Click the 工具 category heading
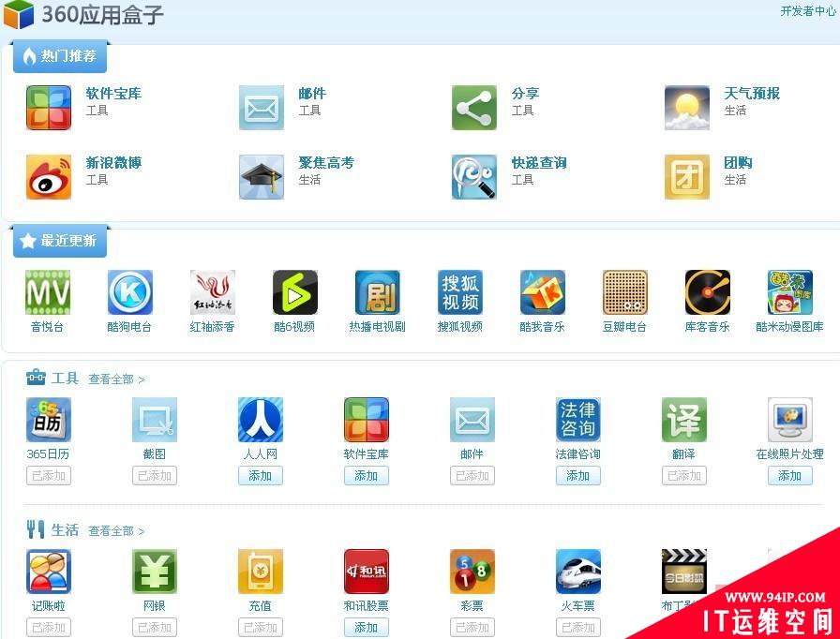Screen dimensions: 840x639 point(65,379)
